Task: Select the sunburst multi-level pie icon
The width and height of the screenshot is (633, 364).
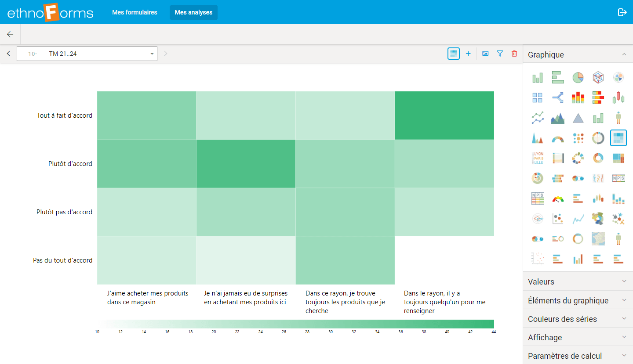Action: point(537,178)
